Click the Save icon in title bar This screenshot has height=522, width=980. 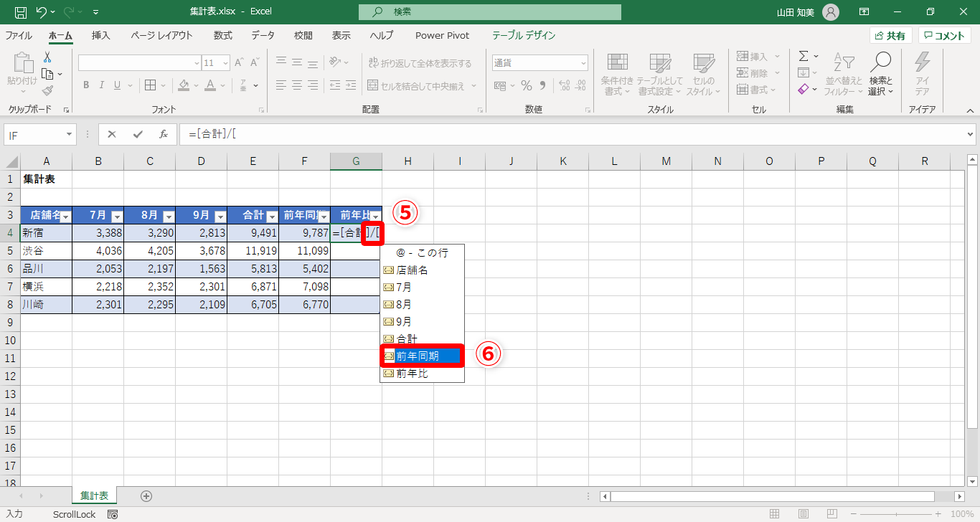(x=21, y=12)
